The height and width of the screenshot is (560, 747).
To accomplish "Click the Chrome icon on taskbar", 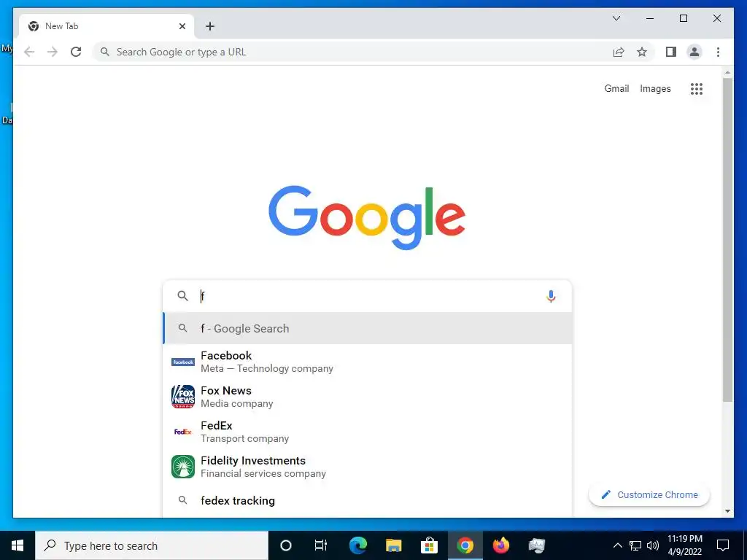I will [x=465, y=545].
